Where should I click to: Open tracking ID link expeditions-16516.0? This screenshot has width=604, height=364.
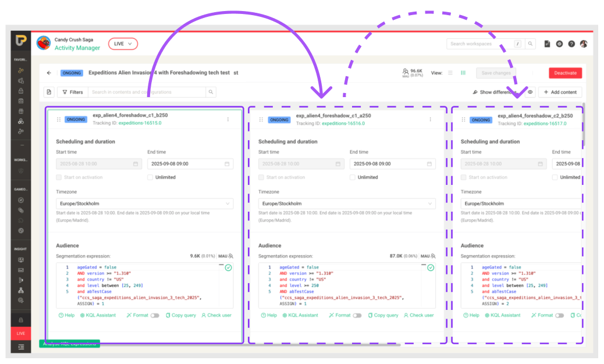pos(343,123)
